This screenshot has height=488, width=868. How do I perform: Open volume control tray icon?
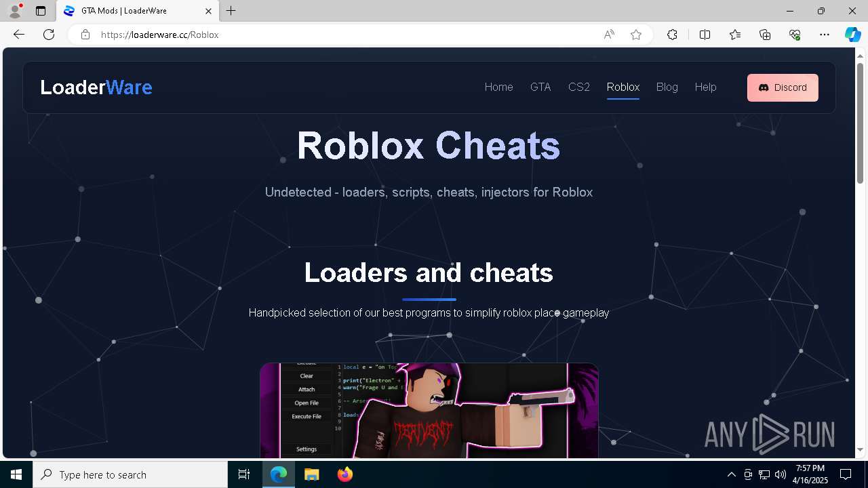[781, 474]
